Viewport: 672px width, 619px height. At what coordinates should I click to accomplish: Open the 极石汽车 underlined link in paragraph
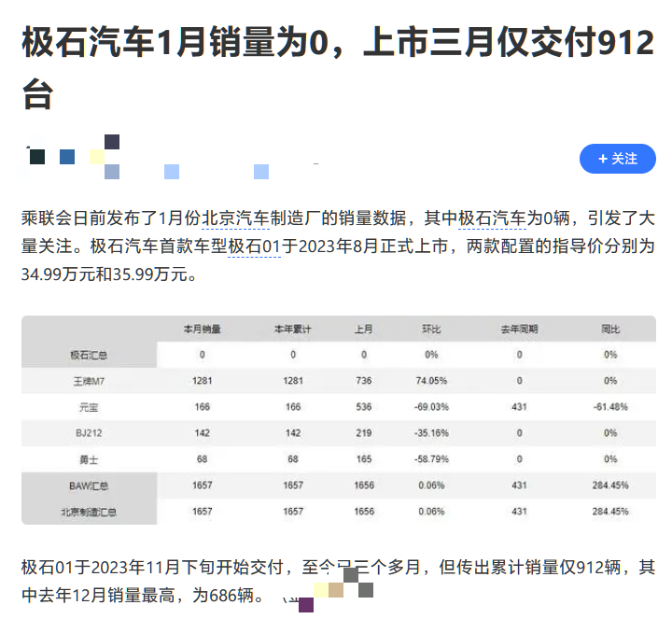coord(492,218)
